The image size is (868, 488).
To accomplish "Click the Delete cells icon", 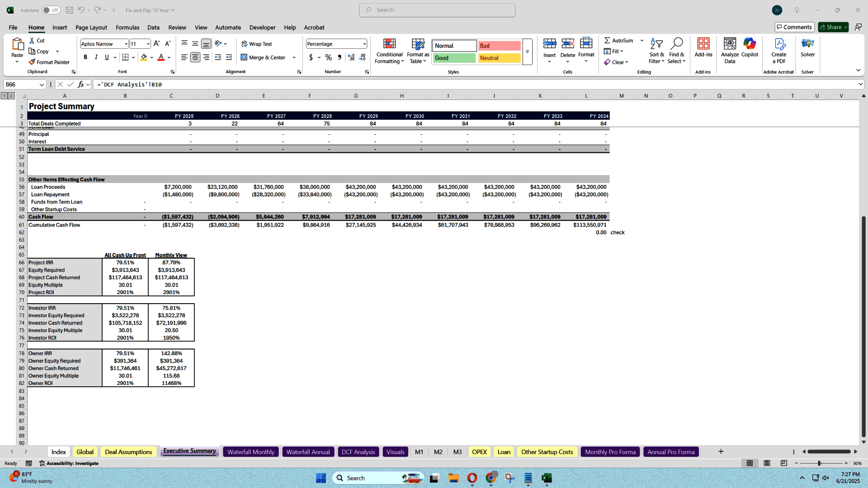I will 567,44.
